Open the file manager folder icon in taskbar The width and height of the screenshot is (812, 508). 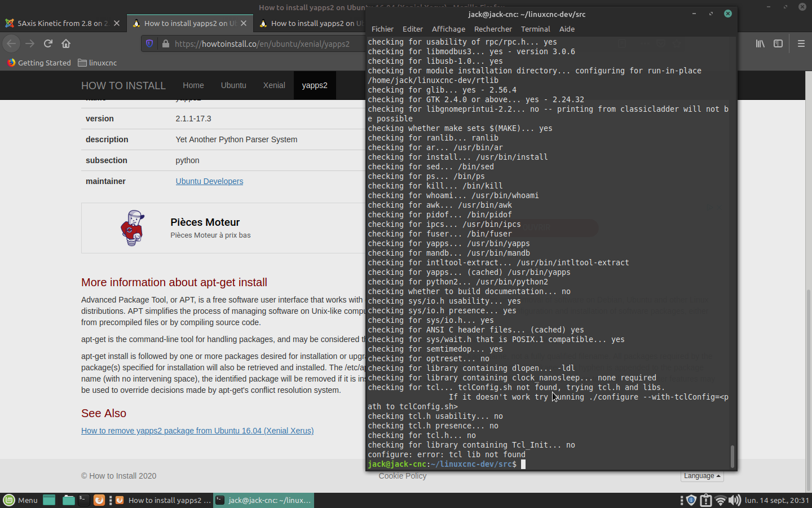(68, 500)
